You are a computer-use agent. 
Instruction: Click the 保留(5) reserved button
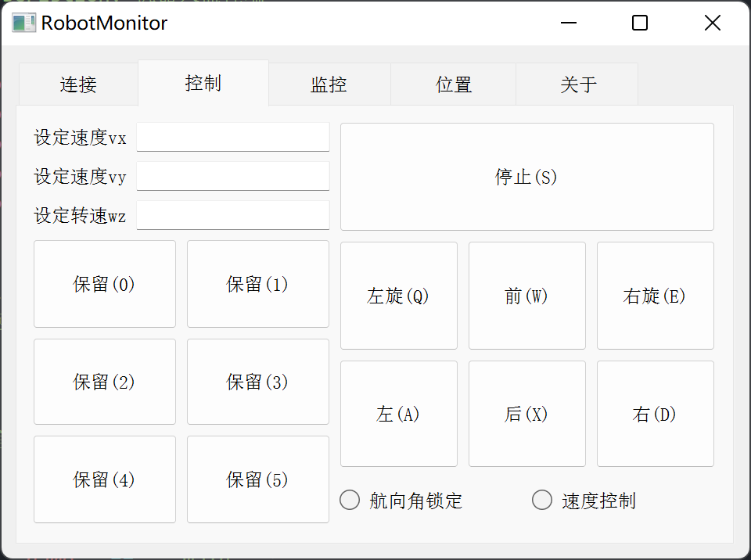pos(257,479)
